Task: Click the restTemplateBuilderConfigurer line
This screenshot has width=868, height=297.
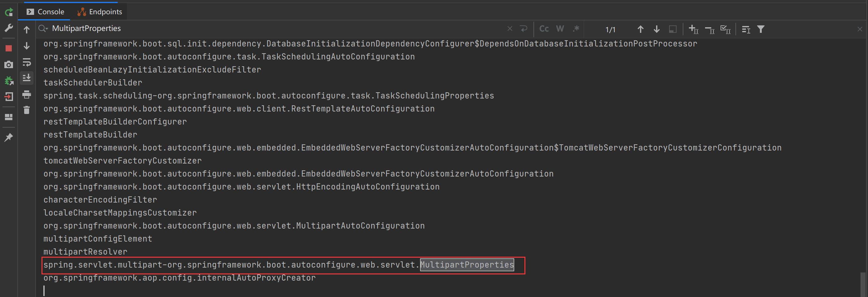Action: (115, 122)
